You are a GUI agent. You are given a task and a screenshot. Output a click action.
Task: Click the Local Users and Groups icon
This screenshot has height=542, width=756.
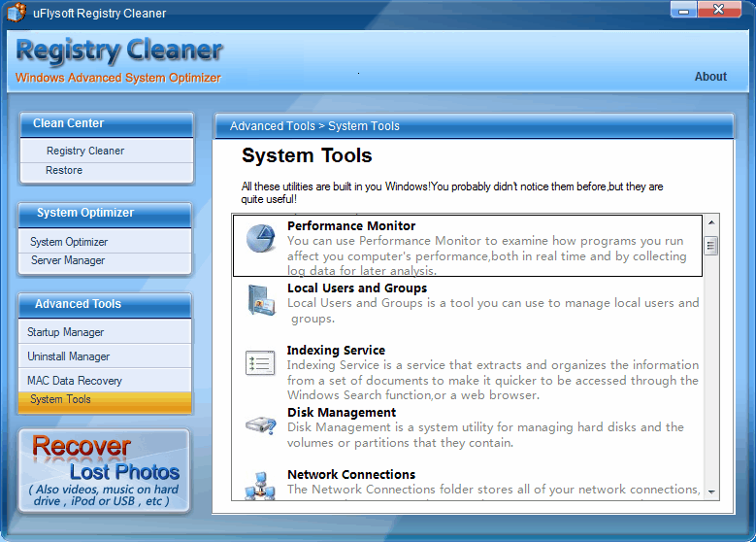pyautogui.click(x=261, y=300)
